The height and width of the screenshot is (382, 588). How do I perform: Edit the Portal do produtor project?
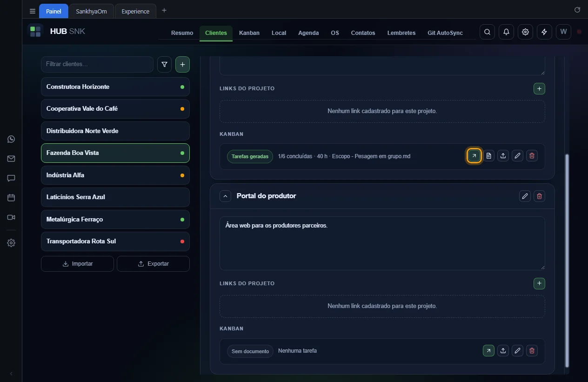pyautogui.click(x=525, y=196)
